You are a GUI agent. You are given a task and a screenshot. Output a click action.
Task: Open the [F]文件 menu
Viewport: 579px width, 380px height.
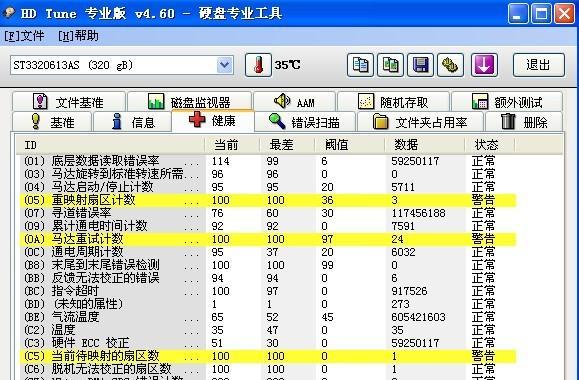(24, 36)
